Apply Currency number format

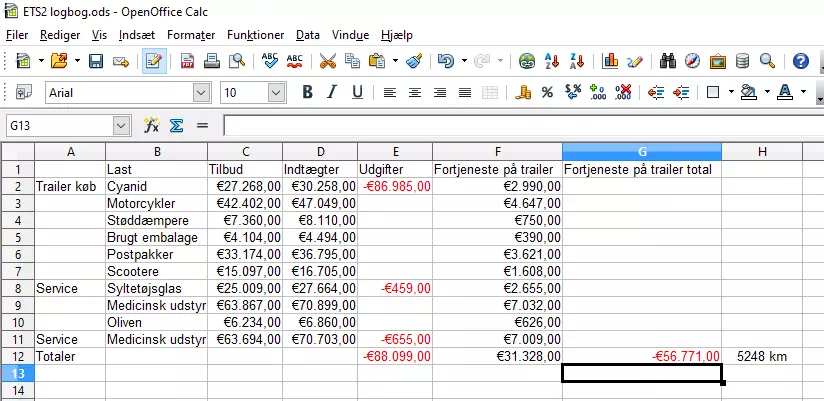pyautogui.click(x=522, y=92)
